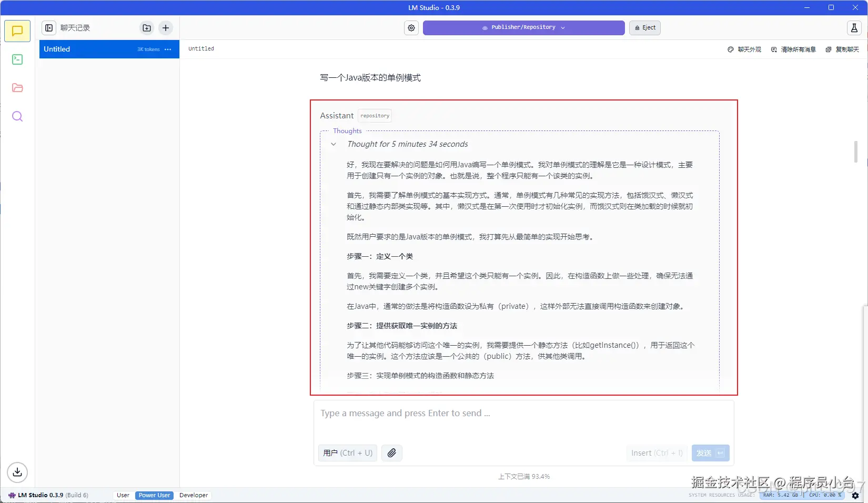Click the downloads icon at sidebar bottom
This screenshot has width=868, height=503.
pos(17,472)
